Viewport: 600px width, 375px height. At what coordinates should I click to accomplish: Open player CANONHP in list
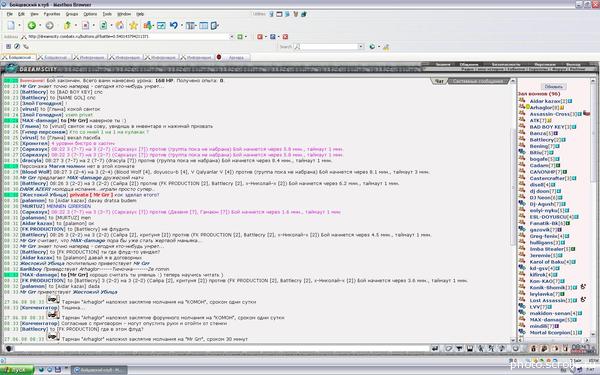(x=542, y=172)
